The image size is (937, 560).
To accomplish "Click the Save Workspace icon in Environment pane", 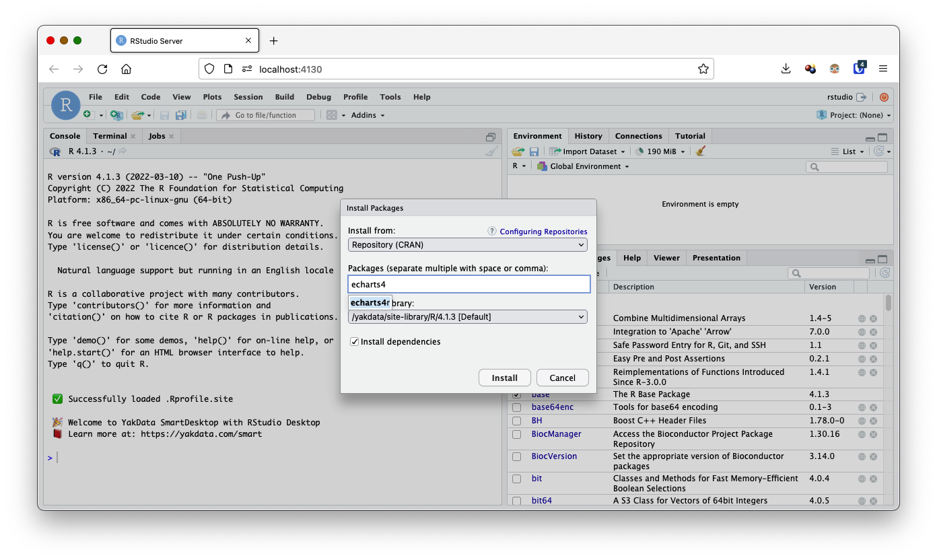I will [534, 151].
